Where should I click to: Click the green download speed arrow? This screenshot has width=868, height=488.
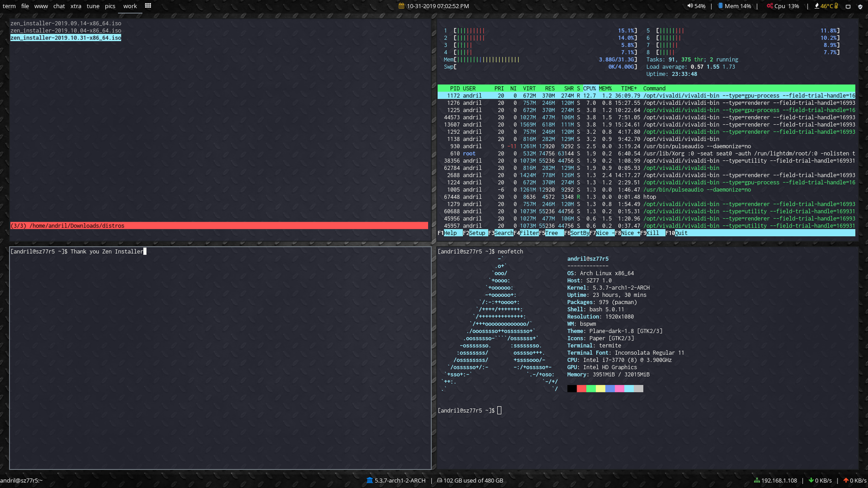pos(811,480)
